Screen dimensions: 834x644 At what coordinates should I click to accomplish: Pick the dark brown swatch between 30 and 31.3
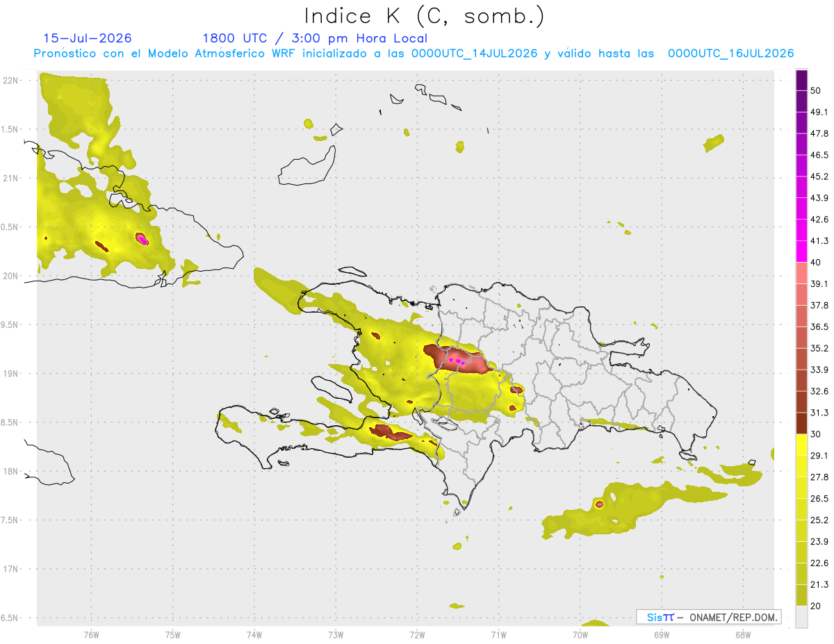801,423
